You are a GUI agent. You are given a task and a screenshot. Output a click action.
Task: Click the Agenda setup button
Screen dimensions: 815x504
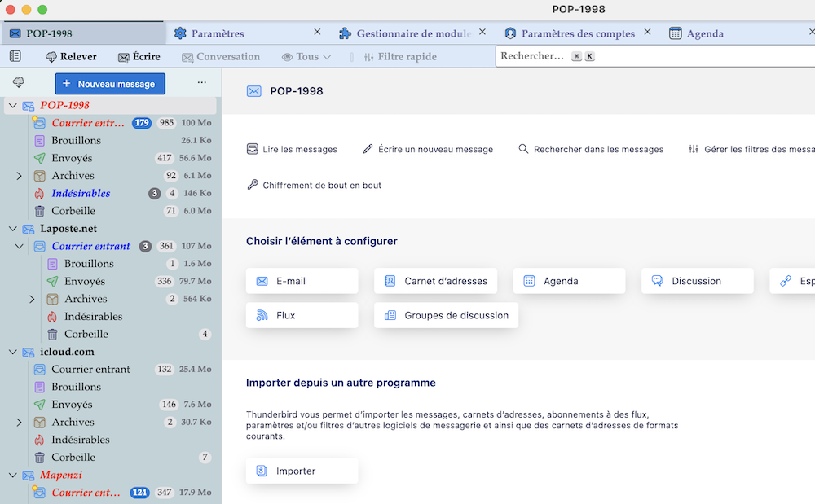pyautogui.click(x=569, y=282)
